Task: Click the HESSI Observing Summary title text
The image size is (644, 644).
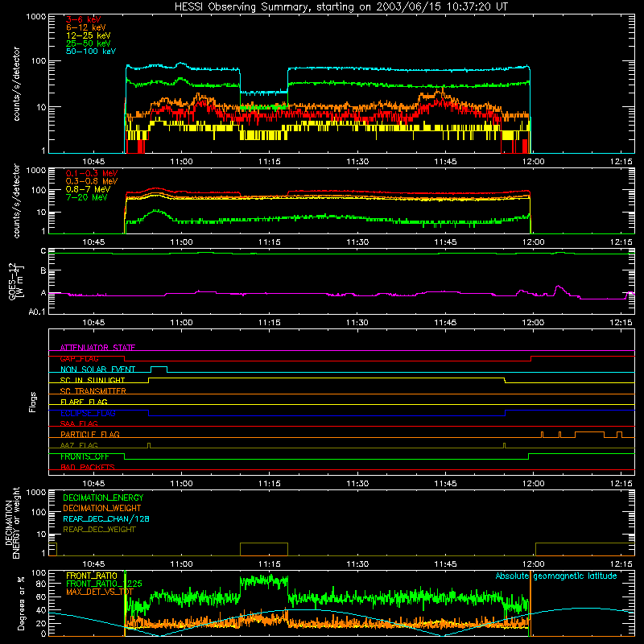Action: (341, 7)
